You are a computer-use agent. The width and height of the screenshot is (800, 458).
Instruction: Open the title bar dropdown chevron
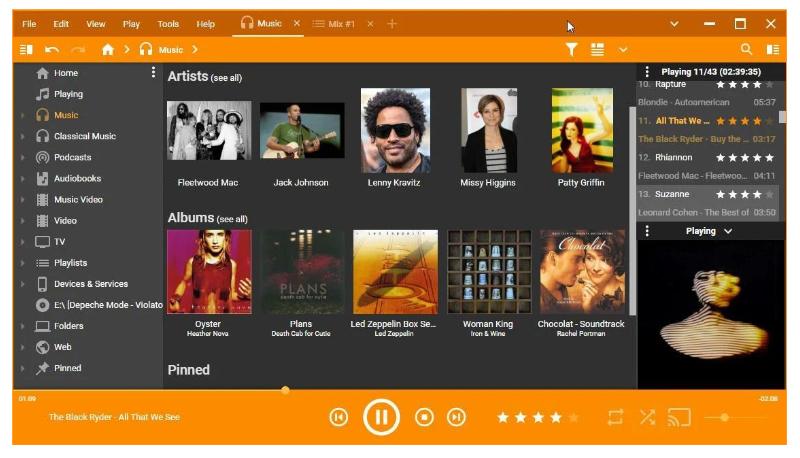click(x=674, y=24)
